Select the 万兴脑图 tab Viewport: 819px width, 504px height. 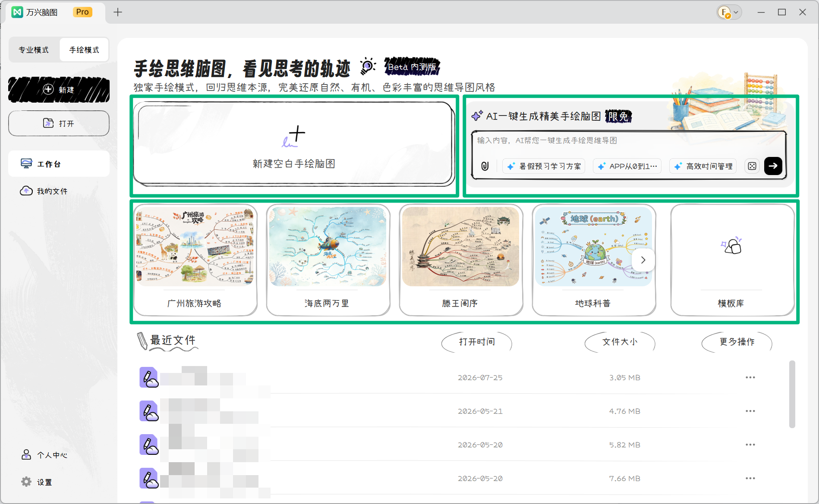[x=55, y=12]
